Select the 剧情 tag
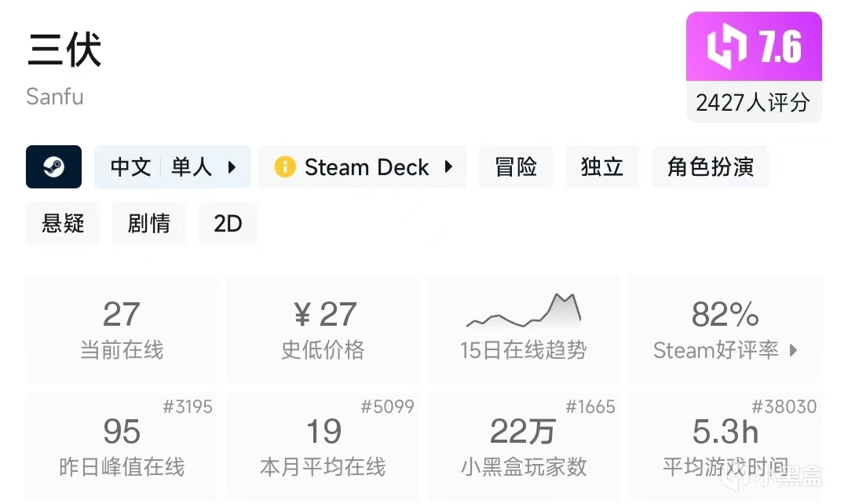The image size is (848, 504). (148, 224)
